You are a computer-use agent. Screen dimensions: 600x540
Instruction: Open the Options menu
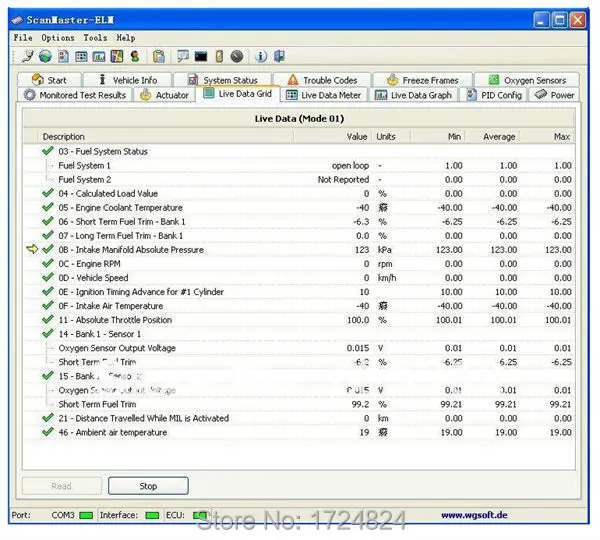58,38
